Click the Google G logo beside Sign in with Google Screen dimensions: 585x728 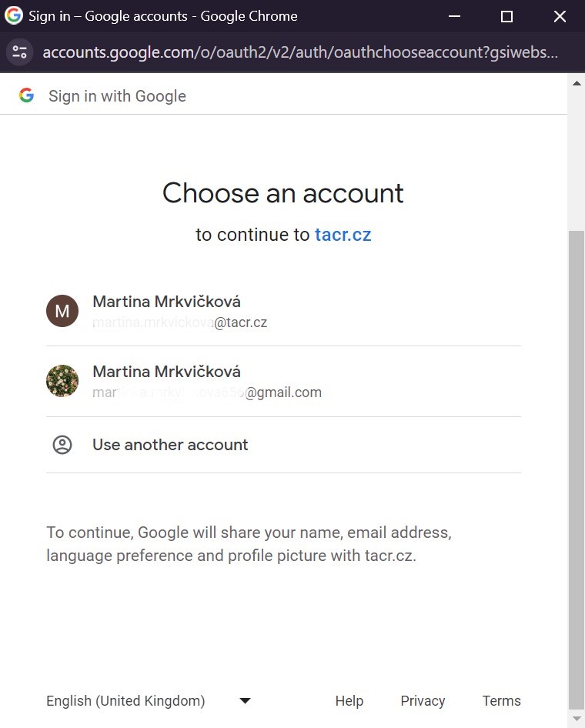[x=26, y=95]
